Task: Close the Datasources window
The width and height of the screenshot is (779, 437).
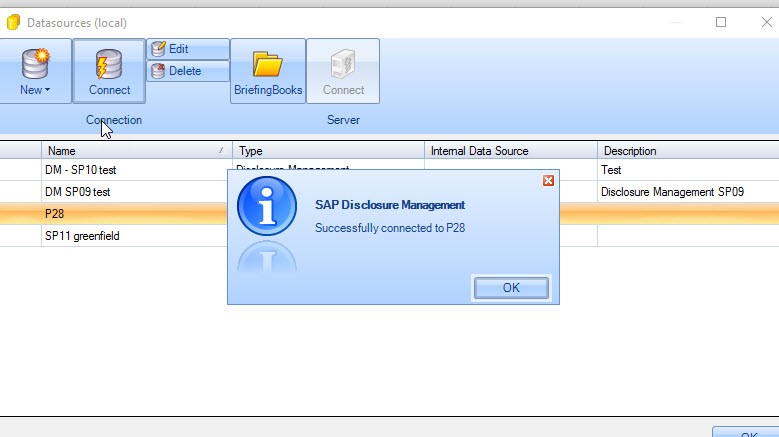Action: (767, 22)
